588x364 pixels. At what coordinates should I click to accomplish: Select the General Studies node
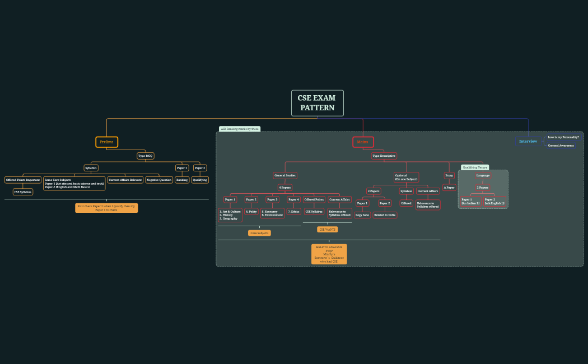pyautogui.click(x=285, y=175)
